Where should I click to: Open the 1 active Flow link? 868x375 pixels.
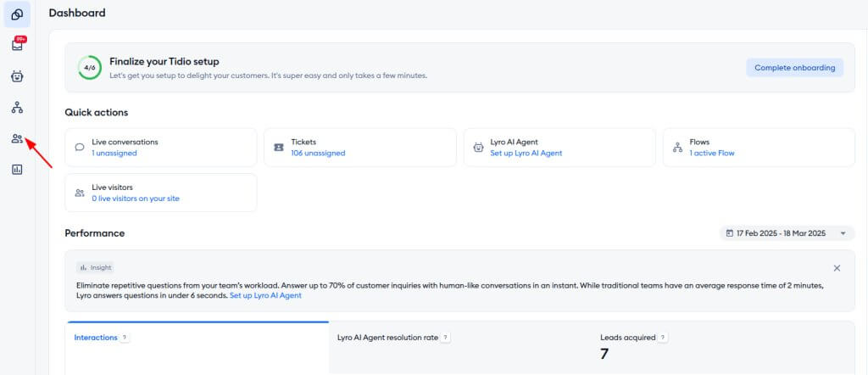click(712, 153)
